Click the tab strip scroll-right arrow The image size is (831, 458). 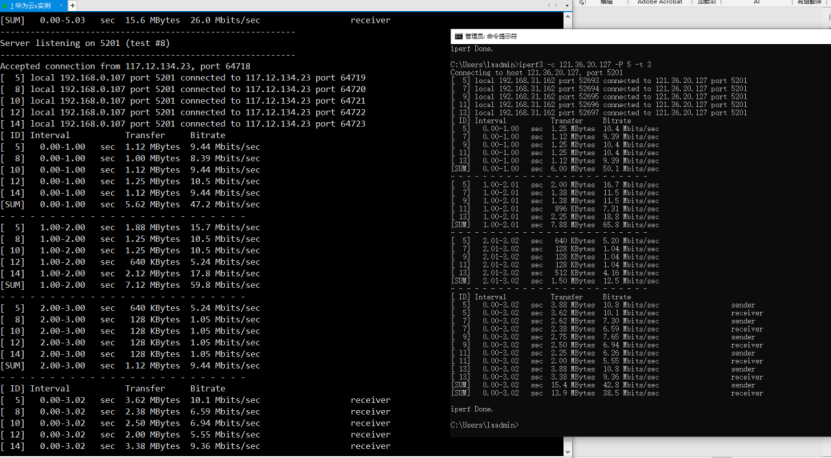click(556, 5)
